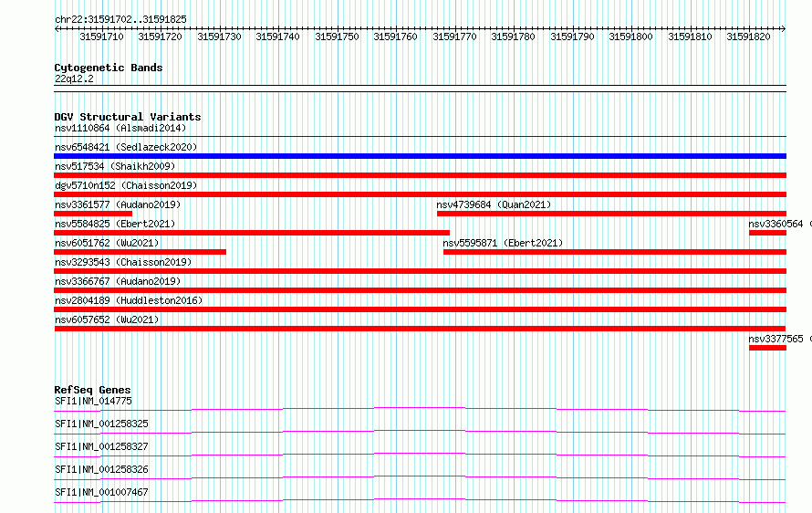Select the nsv3377565 variant label

pyautogui.click(x=776, y=339)
